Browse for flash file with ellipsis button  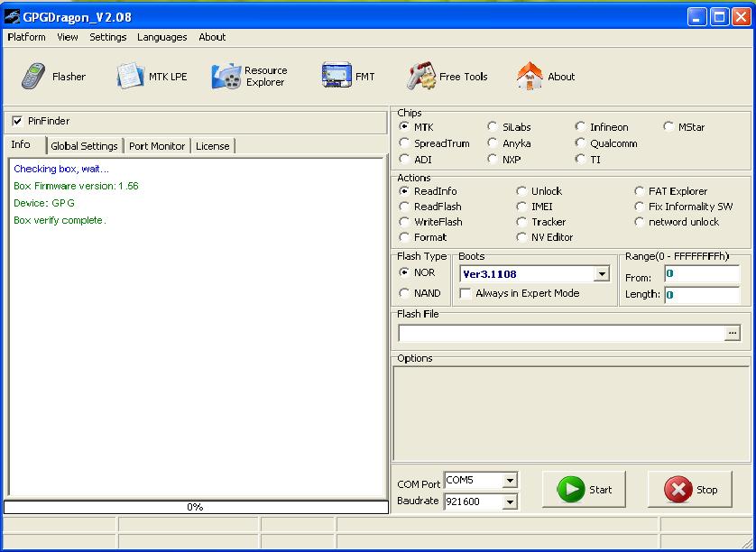733,333
